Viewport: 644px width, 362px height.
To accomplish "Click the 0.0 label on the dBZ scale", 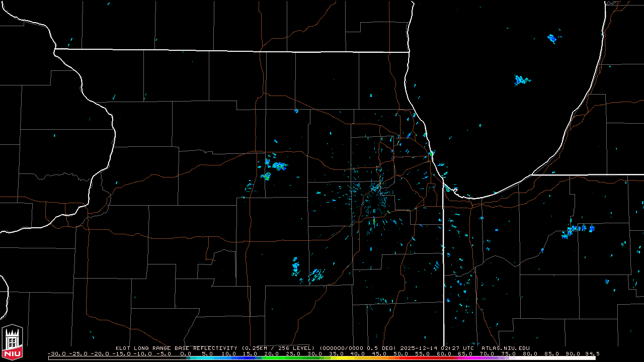I will (x=186, y=353).
